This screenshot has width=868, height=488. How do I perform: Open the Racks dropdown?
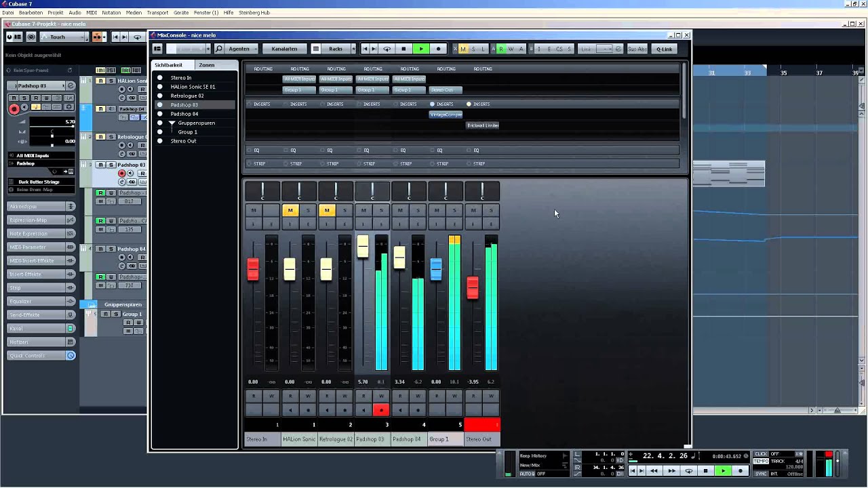point(336,49)
